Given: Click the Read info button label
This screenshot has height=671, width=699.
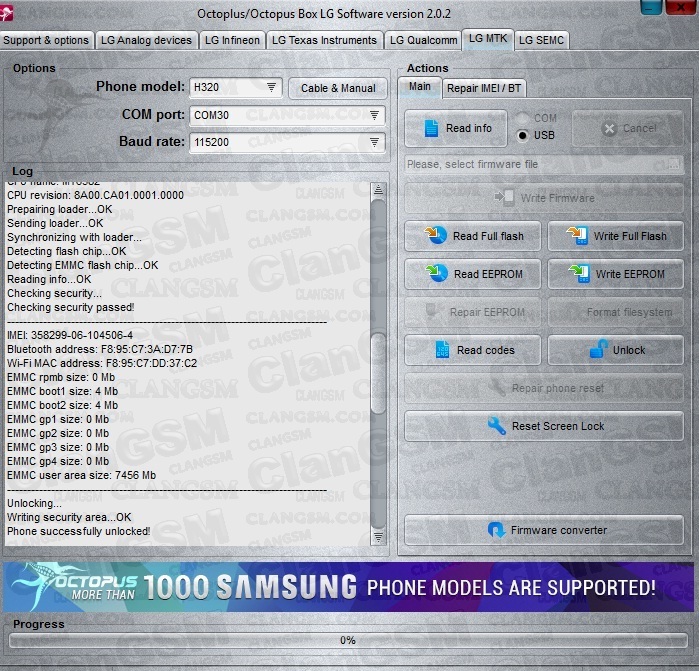Looking at the screenshot, I should point(469,128).
